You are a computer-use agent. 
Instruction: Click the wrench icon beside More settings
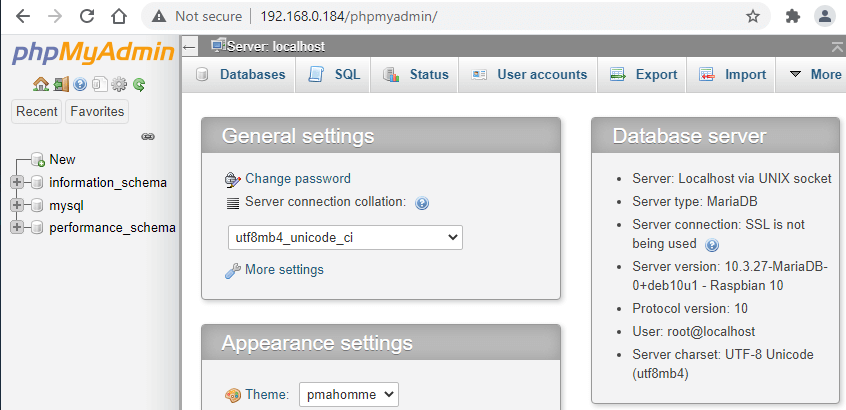233,271
